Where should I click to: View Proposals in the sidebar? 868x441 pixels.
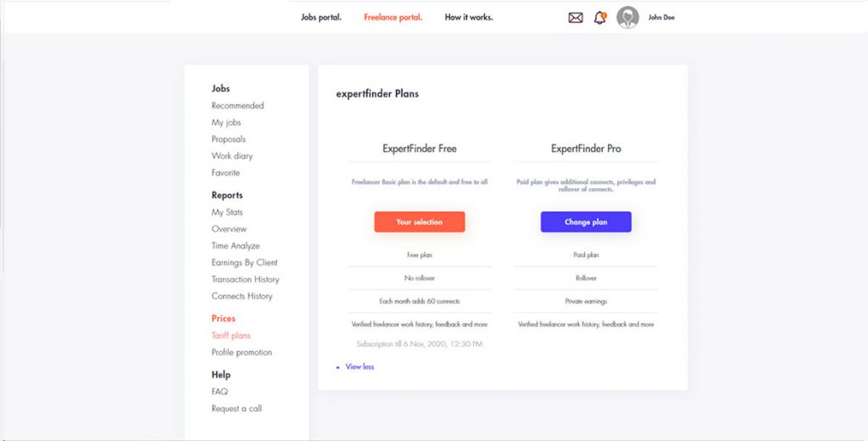tap(229, 139)
